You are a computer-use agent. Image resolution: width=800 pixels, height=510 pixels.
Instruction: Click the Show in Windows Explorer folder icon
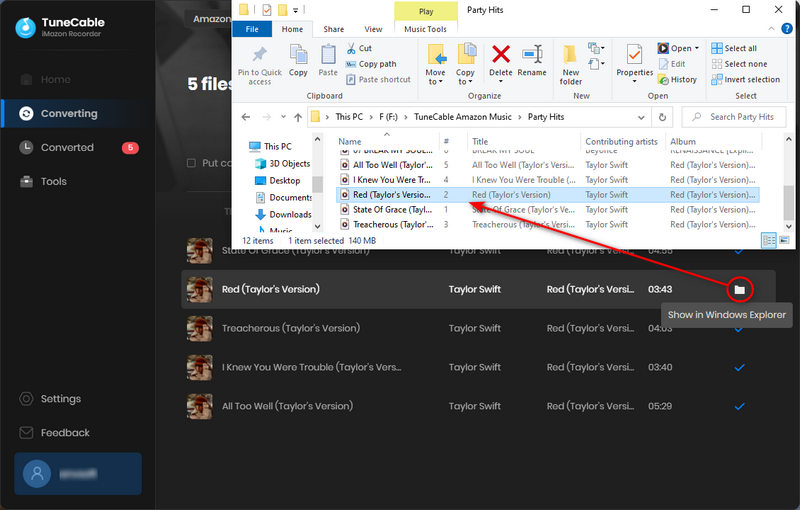pyautogui.click(x=739, y=290)
